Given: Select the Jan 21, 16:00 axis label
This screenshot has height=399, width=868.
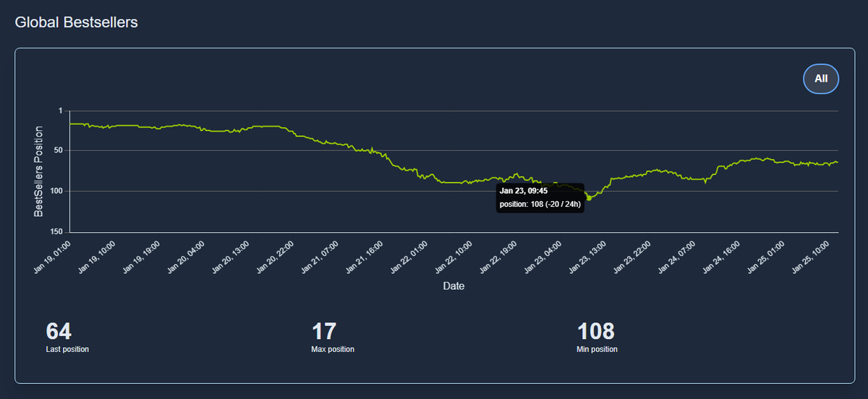Looking at the screenshot, I should pos(365,256).
